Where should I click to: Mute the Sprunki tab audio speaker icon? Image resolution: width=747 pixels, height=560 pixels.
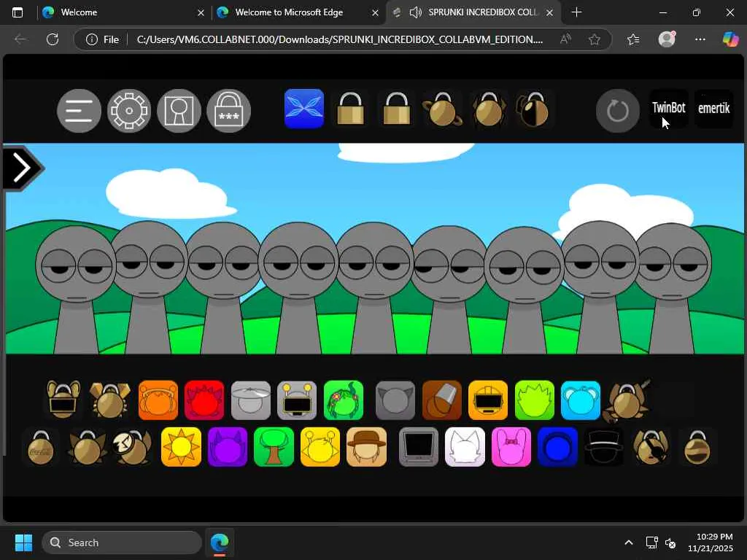[x=415, y=12]
